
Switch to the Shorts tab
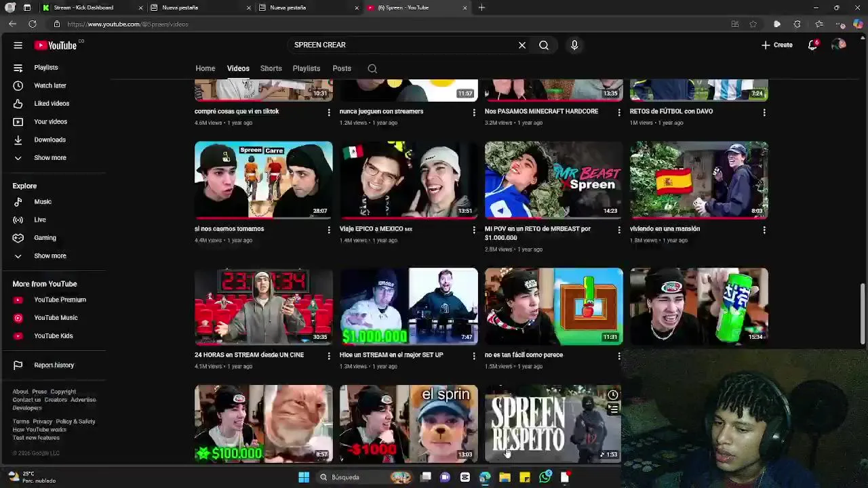[x=271, y=68]
